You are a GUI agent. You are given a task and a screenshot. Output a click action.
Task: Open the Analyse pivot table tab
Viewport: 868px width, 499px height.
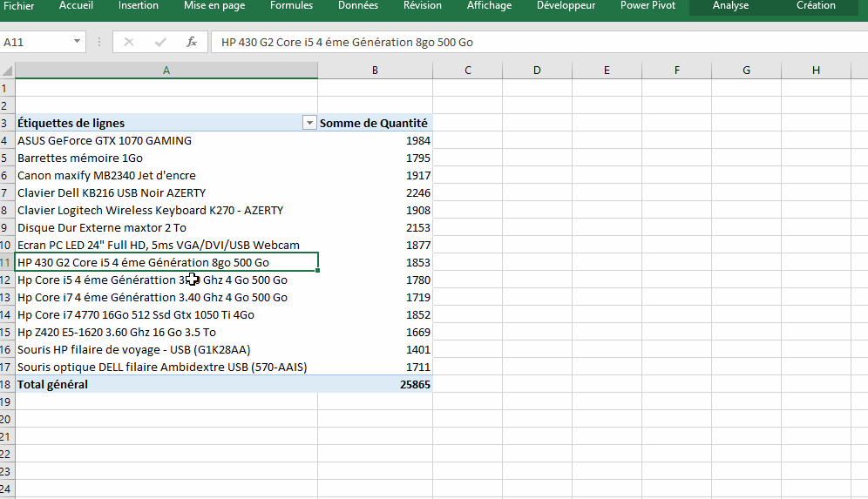pyautogui.click(x=730, y=6)
